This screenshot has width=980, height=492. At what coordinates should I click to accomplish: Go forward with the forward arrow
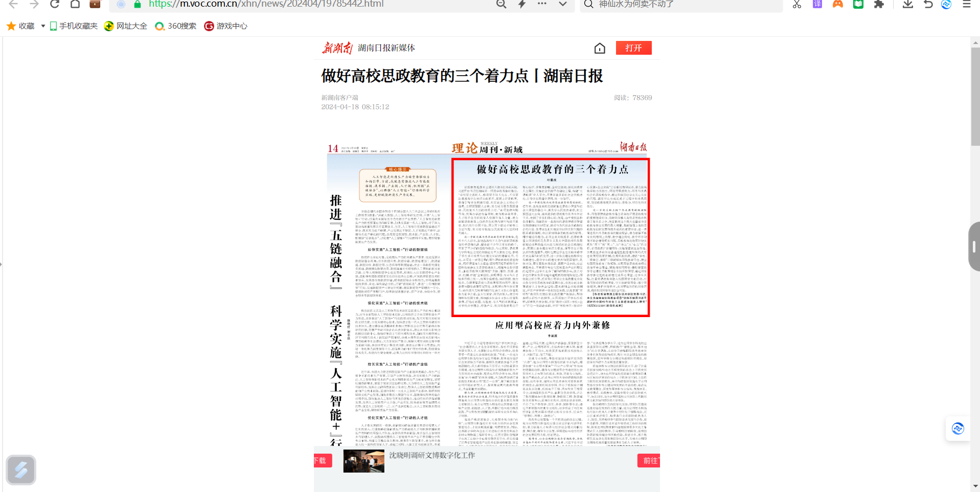[x=34, y=4]
